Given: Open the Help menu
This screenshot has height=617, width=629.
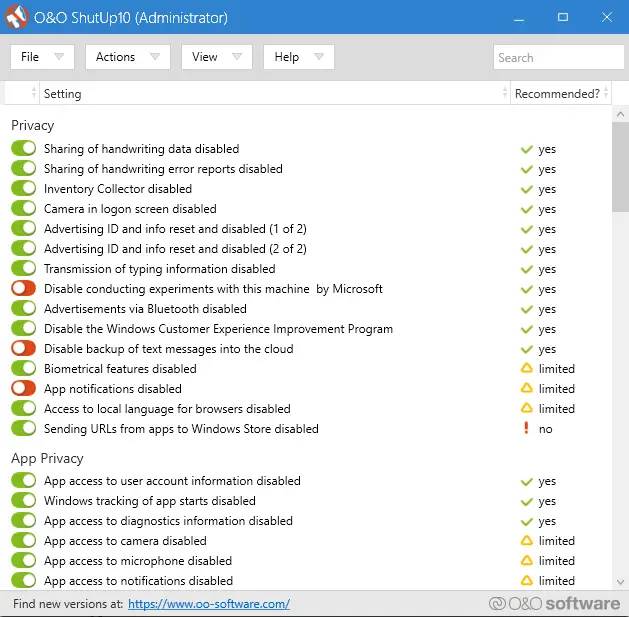Looking at the screenshot, I should [298, 57].
